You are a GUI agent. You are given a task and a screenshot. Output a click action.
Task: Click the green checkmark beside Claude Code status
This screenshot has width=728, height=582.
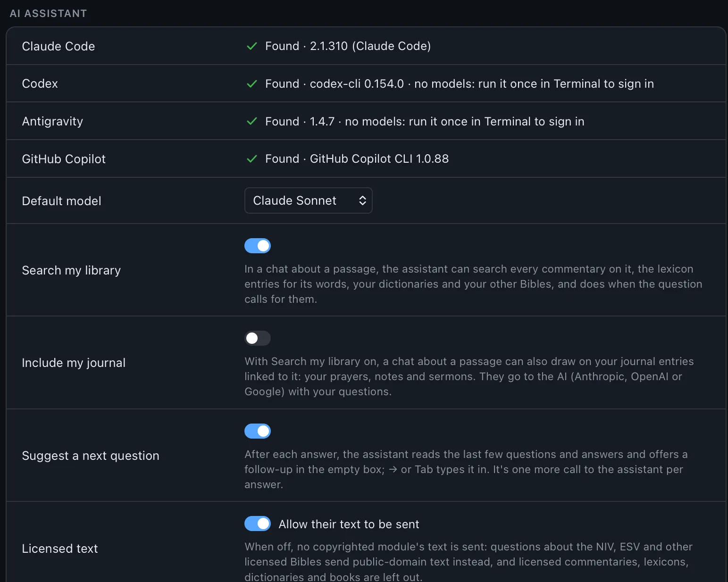[252, 46]
